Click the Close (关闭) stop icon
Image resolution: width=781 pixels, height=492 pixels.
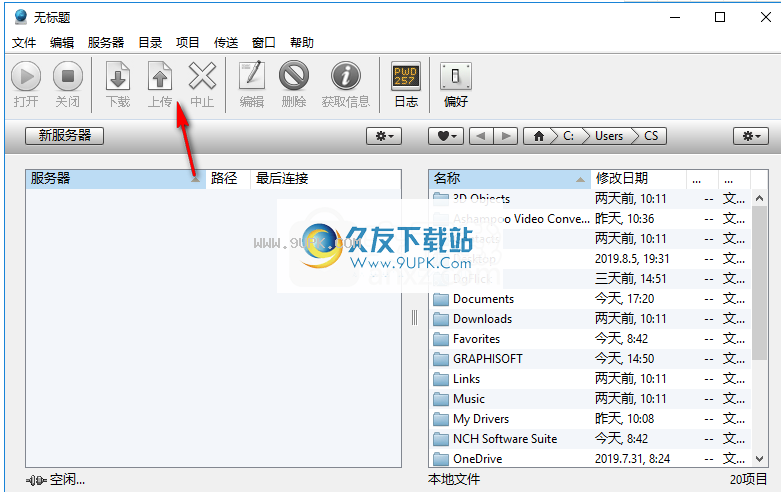coord(68,77)
